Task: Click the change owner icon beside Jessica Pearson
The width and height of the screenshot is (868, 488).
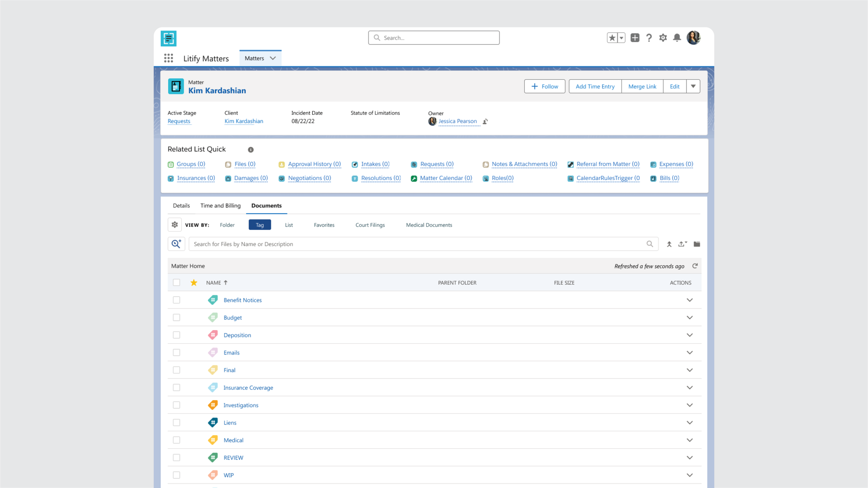Action: coord(485,121)
